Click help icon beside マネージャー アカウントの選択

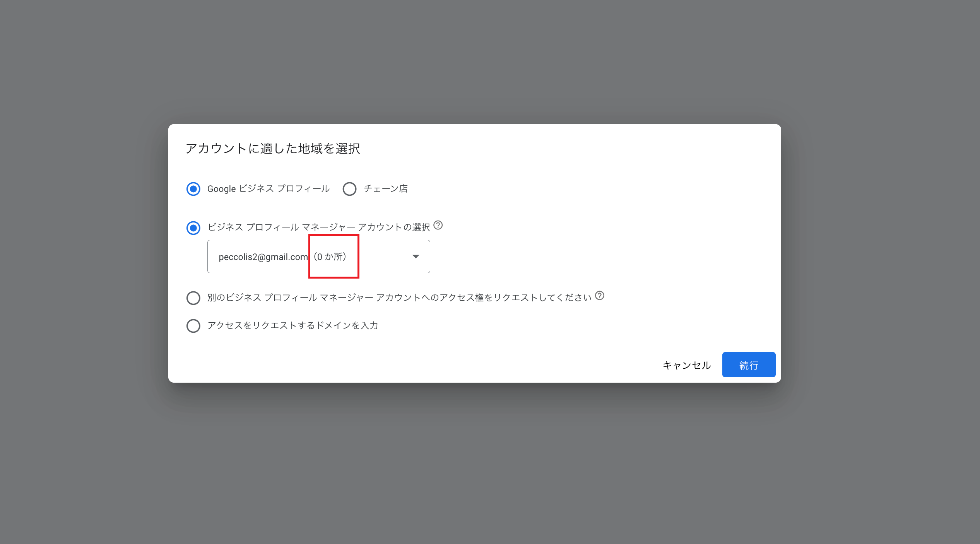pos(438,225)
